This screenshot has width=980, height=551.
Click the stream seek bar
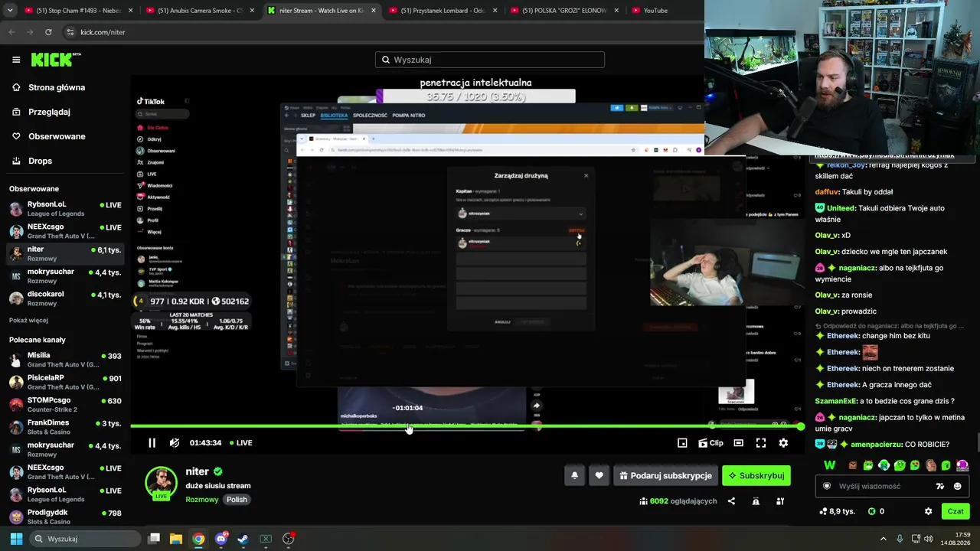[465, 426]
